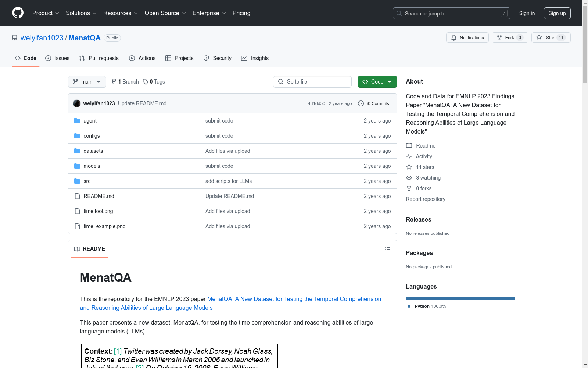Expand the Enterprise menu

click(209, 13)
